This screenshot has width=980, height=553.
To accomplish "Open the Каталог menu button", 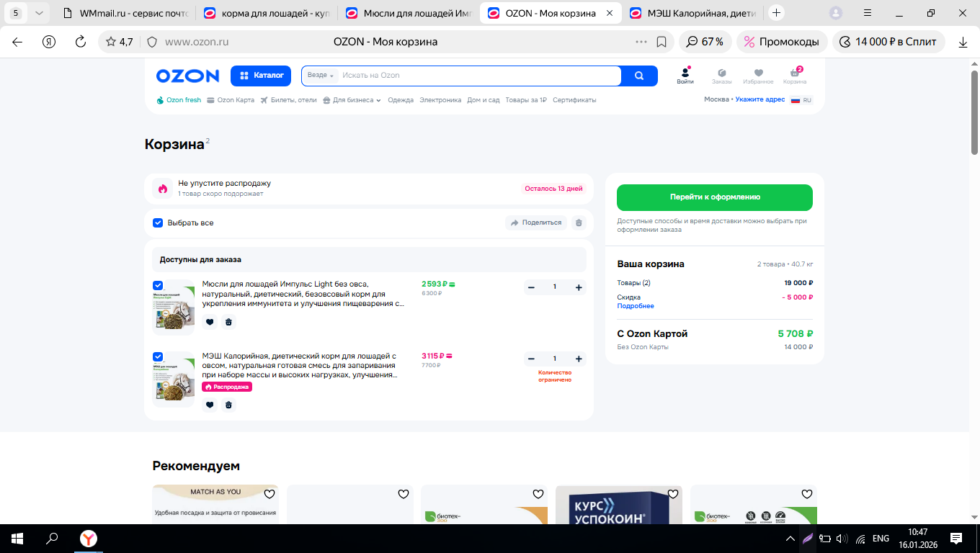I will point(261,76).
